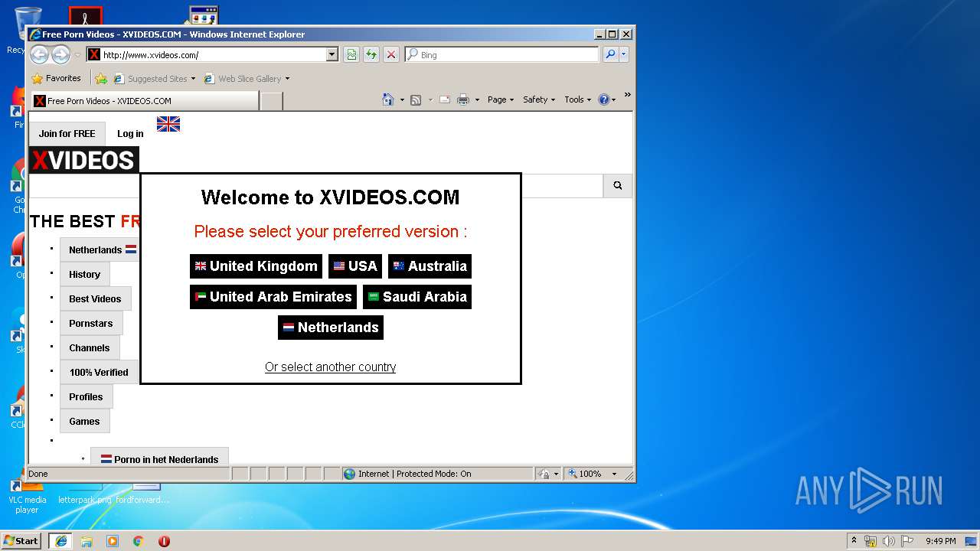The image size is (980, 551).
Task: Click the Porno in het Nederlands link
Action: pyautogui.click(x=159, y=457)
